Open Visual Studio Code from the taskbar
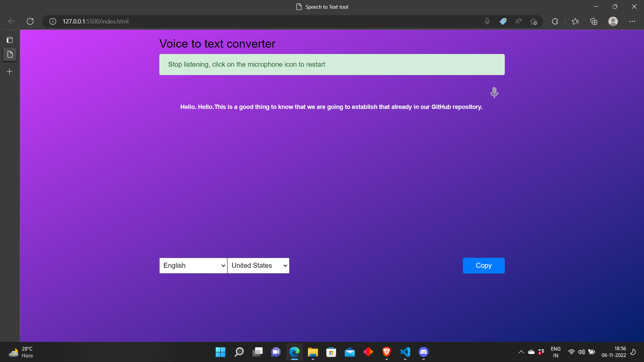 tap(405, 352)
